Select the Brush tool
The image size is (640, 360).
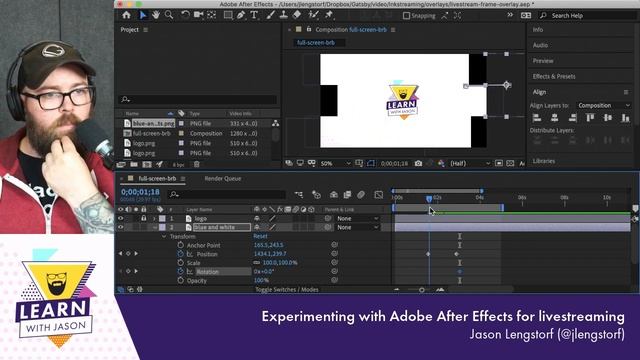270,15
